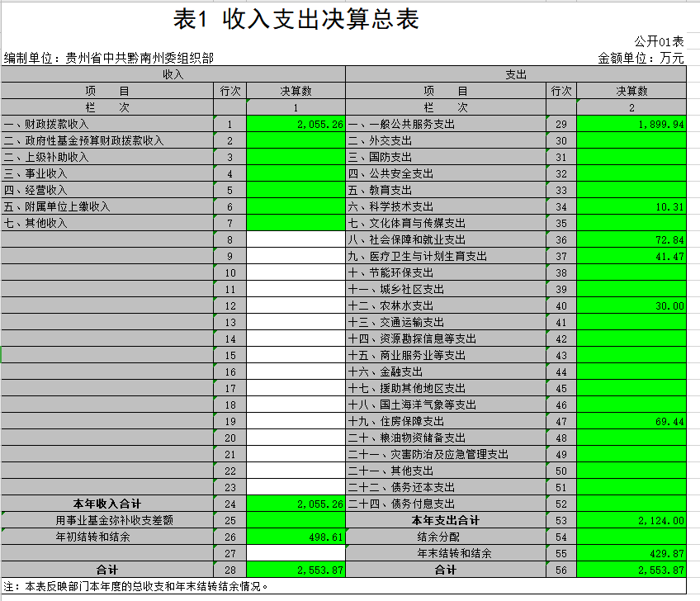This screenshot has width=700, height=601.
Task: Select the "一、财政拨款收入" row label
Action: point(107,124)
